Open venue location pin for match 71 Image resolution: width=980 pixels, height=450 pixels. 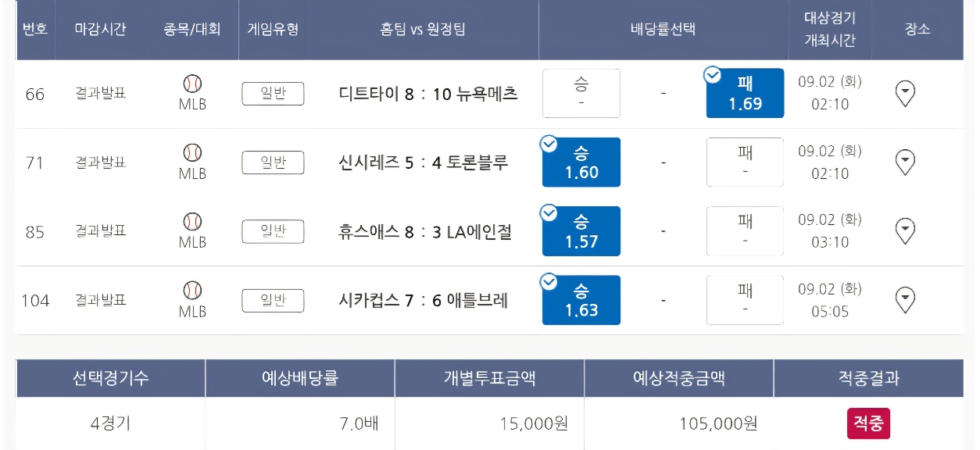(x=905, y=162)
